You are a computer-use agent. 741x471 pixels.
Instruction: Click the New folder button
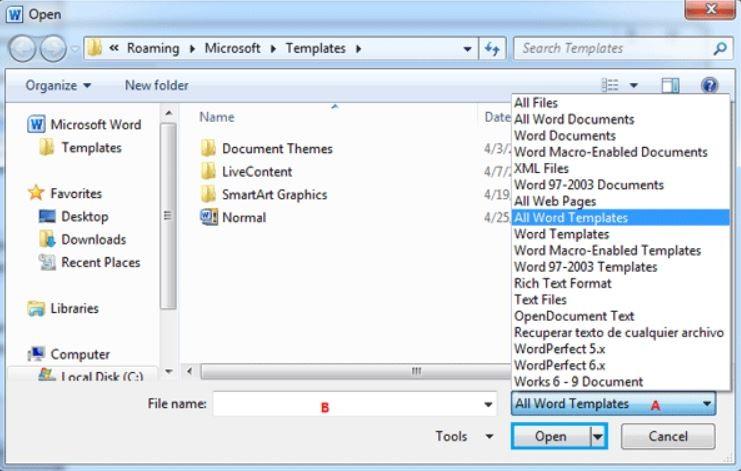click(x=156, y=86)
